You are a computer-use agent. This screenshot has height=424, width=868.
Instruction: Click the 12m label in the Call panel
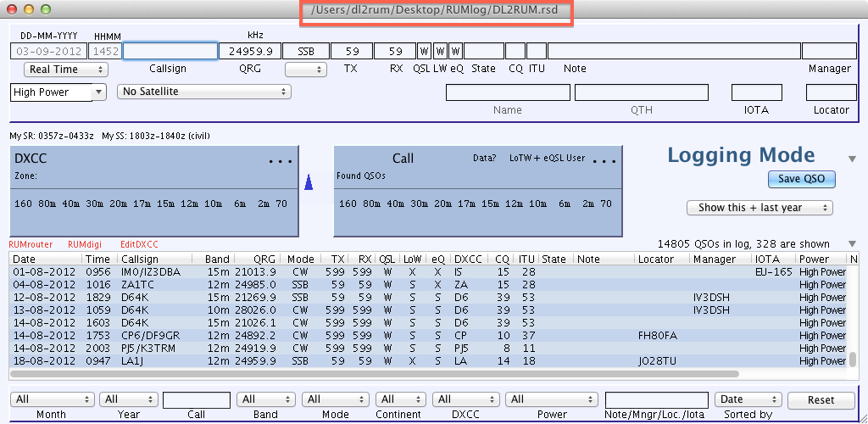[514, 204]
